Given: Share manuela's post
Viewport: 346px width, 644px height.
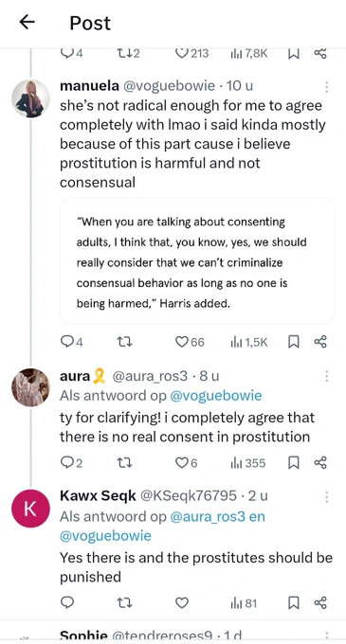Looking at the screenshot, I should (320, 342).
